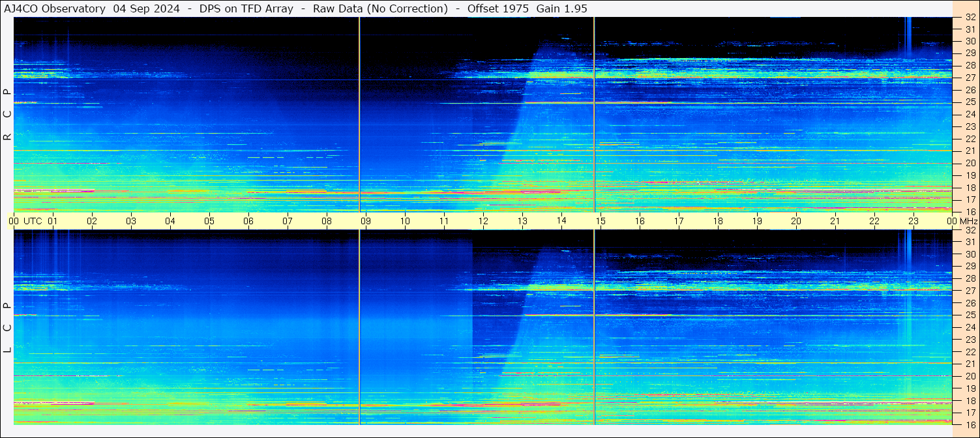This screenshot has width=980, height=438.
Task: Click hour label '10' on time axis
Action: 405,221
